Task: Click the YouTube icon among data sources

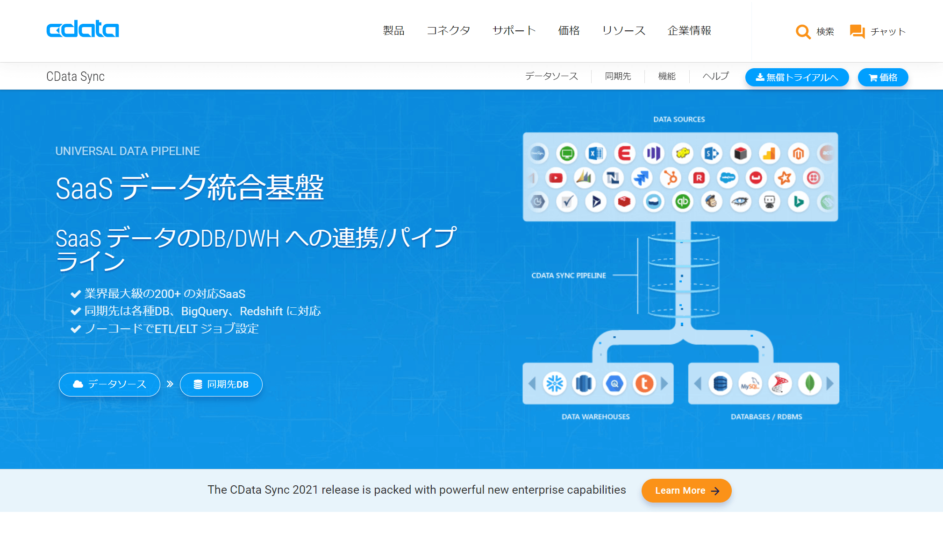Action: click(x=557, y=178)
